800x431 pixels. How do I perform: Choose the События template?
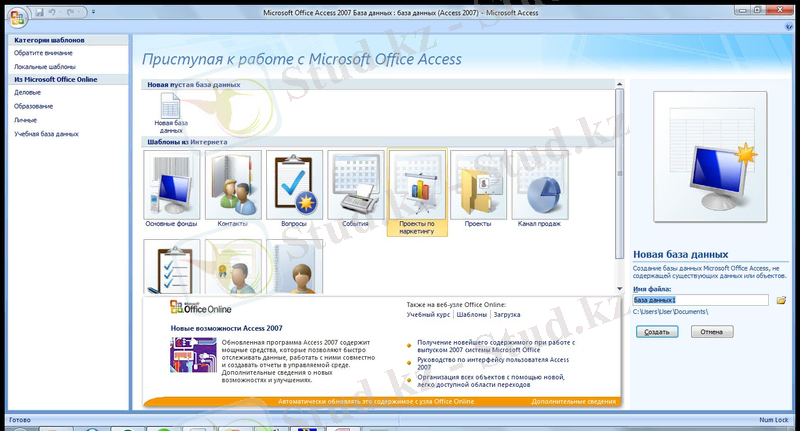pyautogui.click(x=356, y=189)
